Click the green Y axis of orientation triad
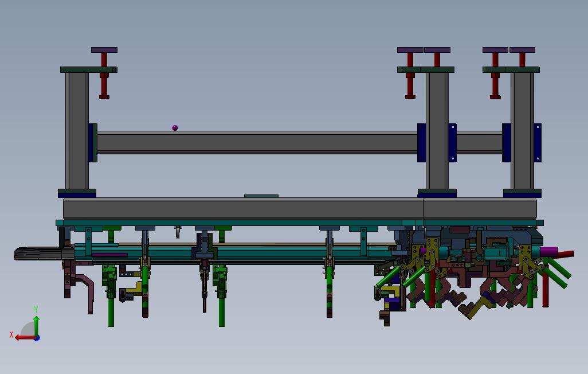The height and width of the screenshot is (374, 588). click(x=36, y=326)
